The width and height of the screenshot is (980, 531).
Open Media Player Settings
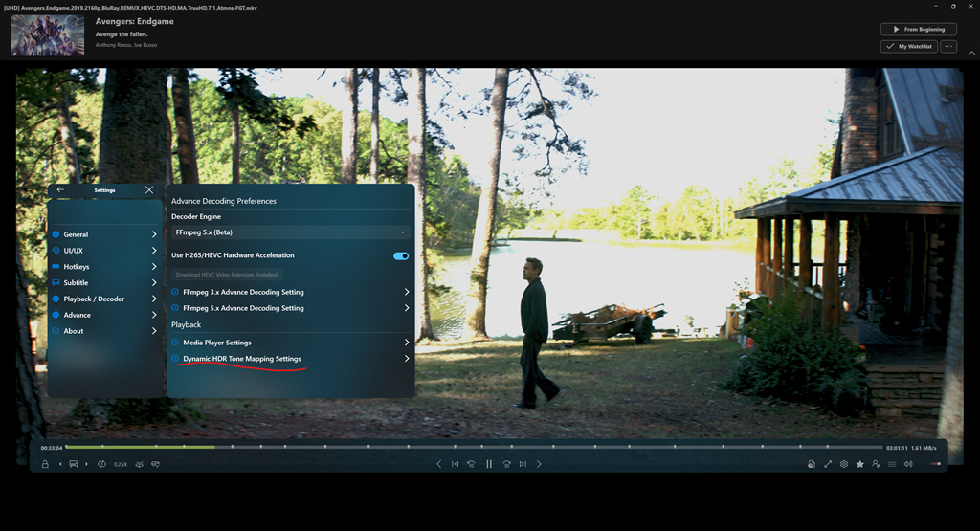click(291, 343)
